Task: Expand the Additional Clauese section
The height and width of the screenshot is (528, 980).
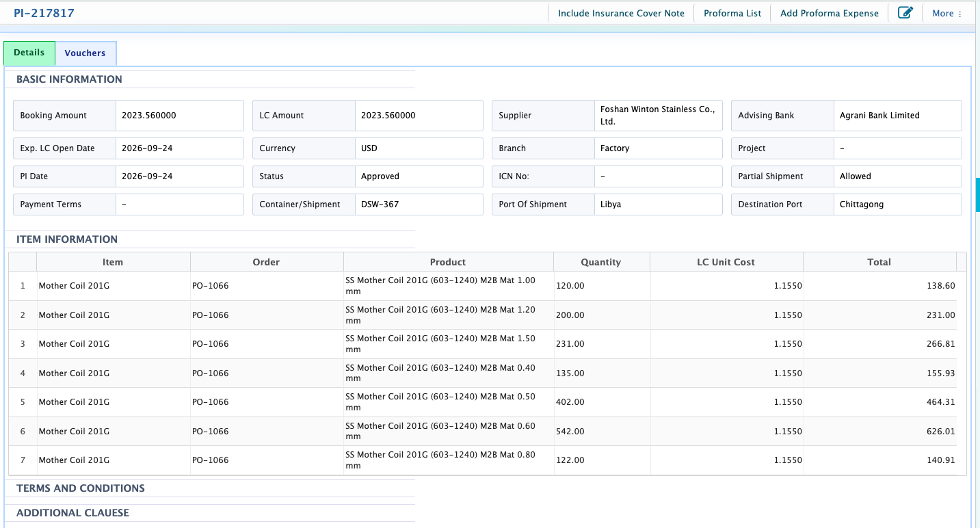Action: 72,513
